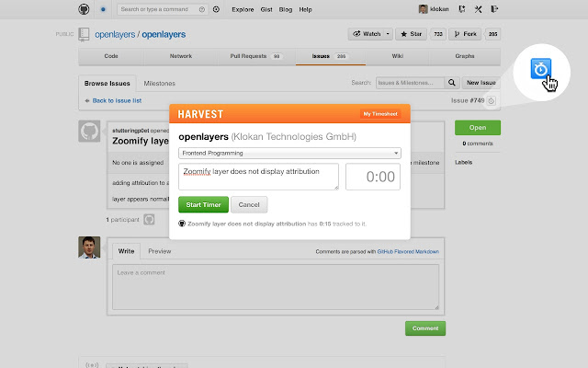This screenshot has height=368, width=588.
Task: Focus the Issues & Milestones search field
Action: click(411, 83)
